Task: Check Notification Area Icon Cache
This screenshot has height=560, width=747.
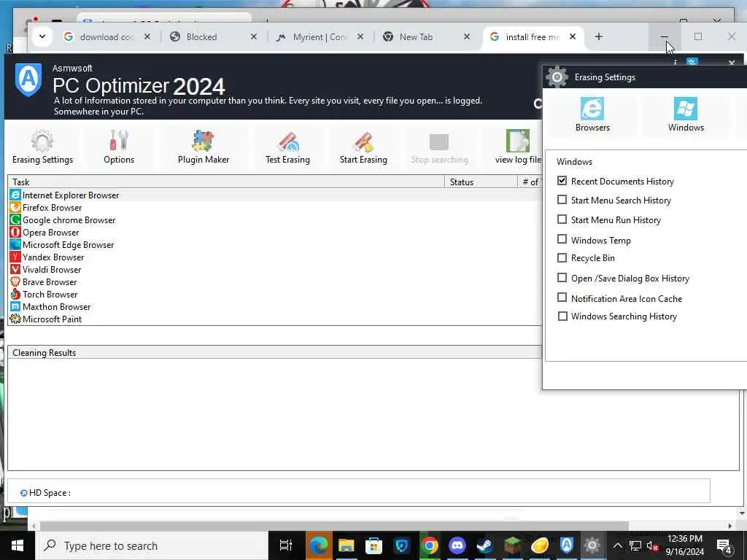Action: (x=562, y=297)
